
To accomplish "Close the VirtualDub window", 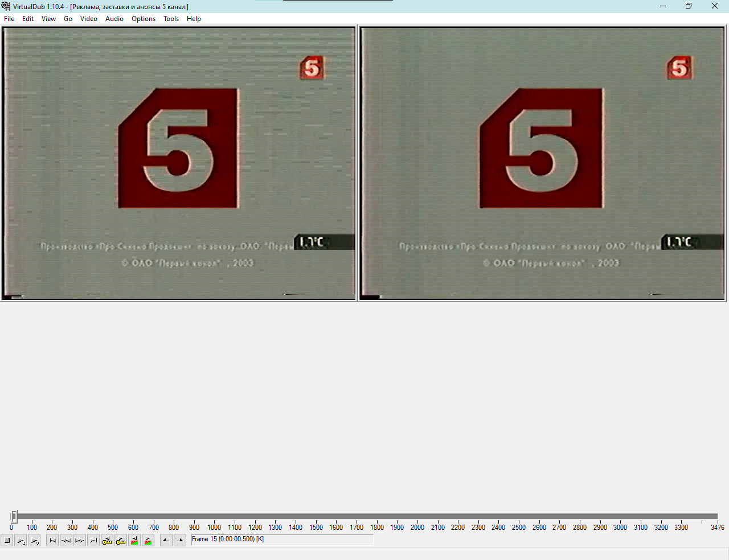I will click(715, 6).
